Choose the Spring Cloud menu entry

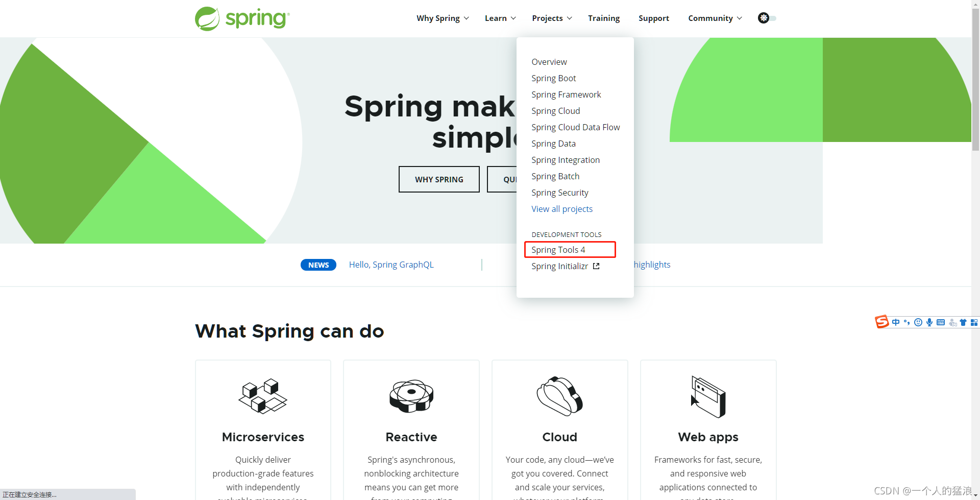click(x=556, y=111)
